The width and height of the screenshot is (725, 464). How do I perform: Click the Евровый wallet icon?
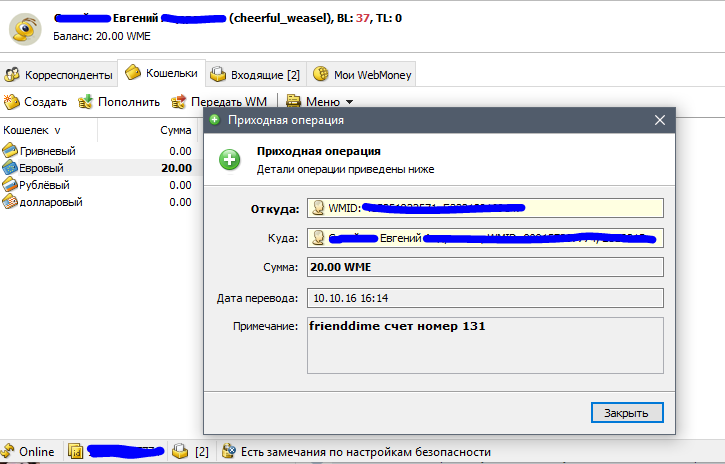click(10, 167)
